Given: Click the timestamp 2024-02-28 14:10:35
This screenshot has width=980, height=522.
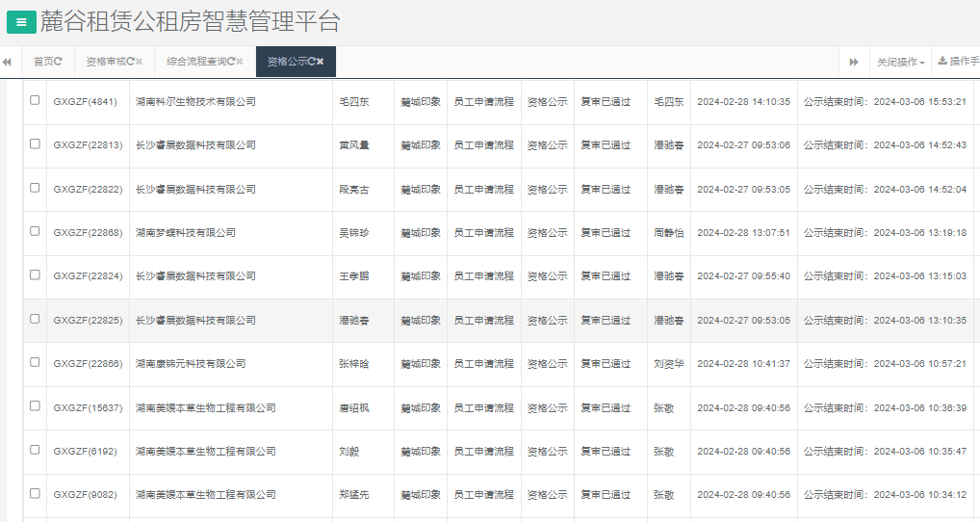Looking at the screenshot, I should [744, 102].
